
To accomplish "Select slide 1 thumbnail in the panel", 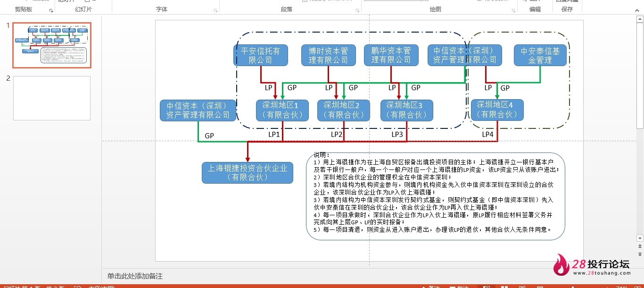I will 52,45.
